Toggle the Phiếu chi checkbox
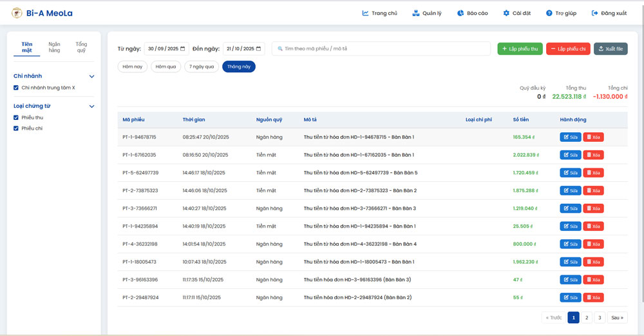The width and height of the screenshot is (644, 336). [x=16, y=128]
